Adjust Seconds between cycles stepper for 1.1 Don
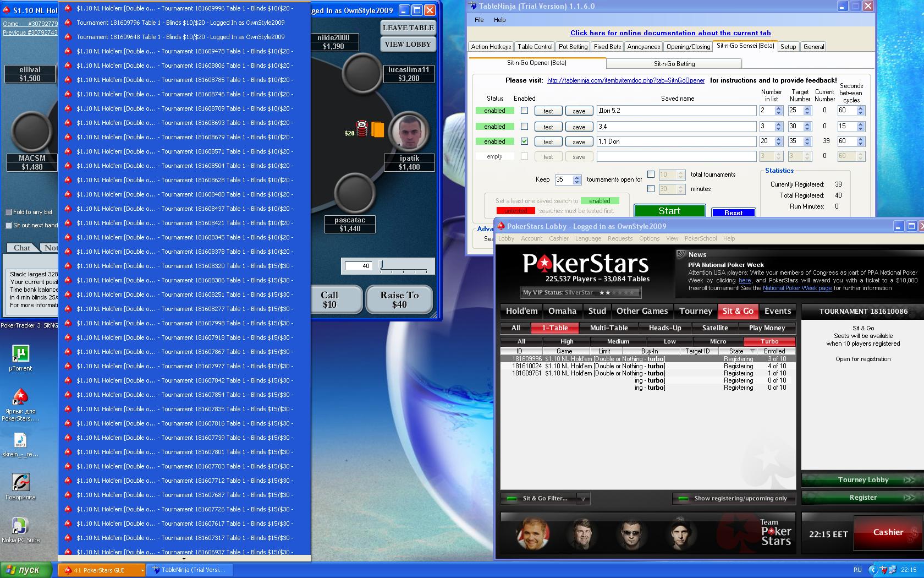This screenshot has width=924, height=578. pyautogui.click(x=861, y=141)
